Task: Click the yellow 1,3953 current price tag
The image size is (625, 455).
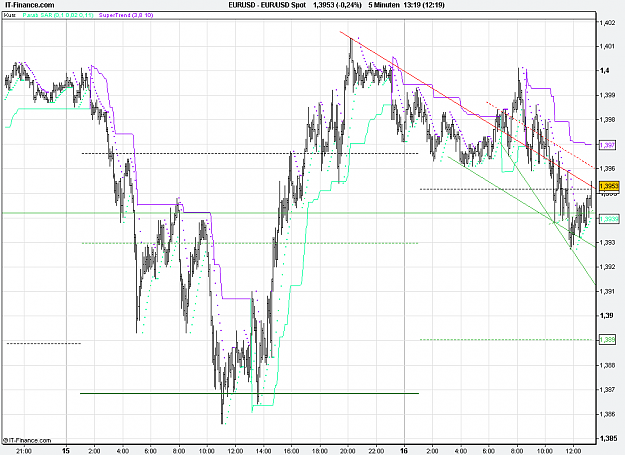Action: pyautogui.click(x=608, y=186)
